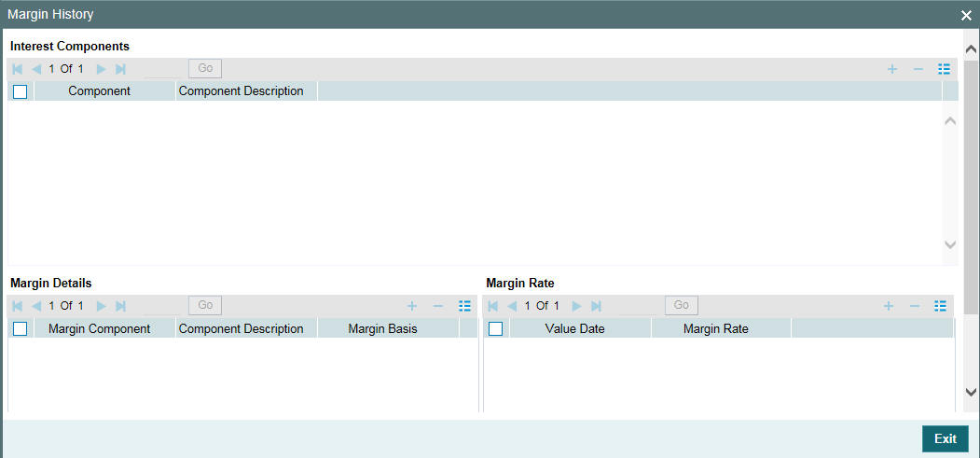This screenshot has height=458, width=980.
Task: Click the dialog vertical scrollbar thumb
Action: [x=971, y=187]
